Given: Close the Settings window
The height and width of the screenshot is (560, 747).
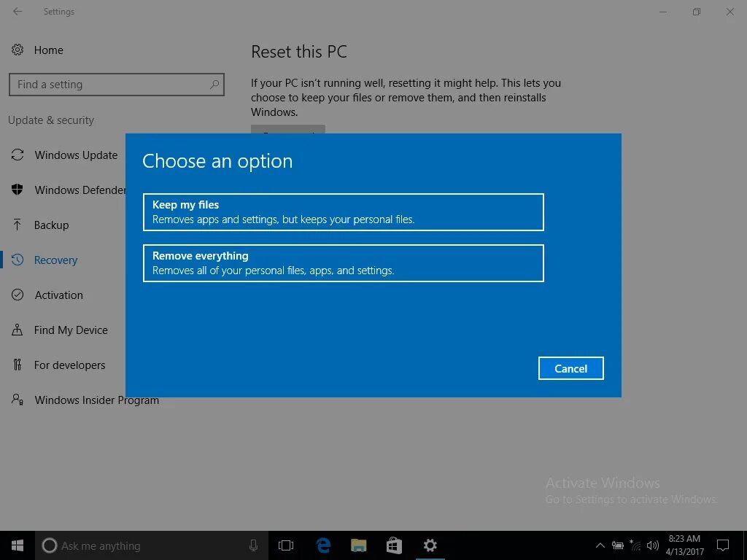Looking at the screenshot, I should pyautogui.click(x=729, y=12).
